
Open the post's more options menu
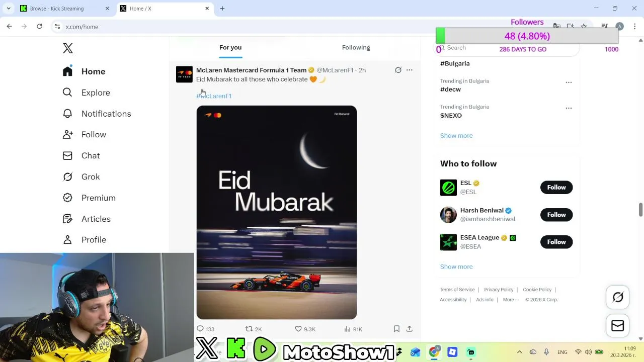410,70
